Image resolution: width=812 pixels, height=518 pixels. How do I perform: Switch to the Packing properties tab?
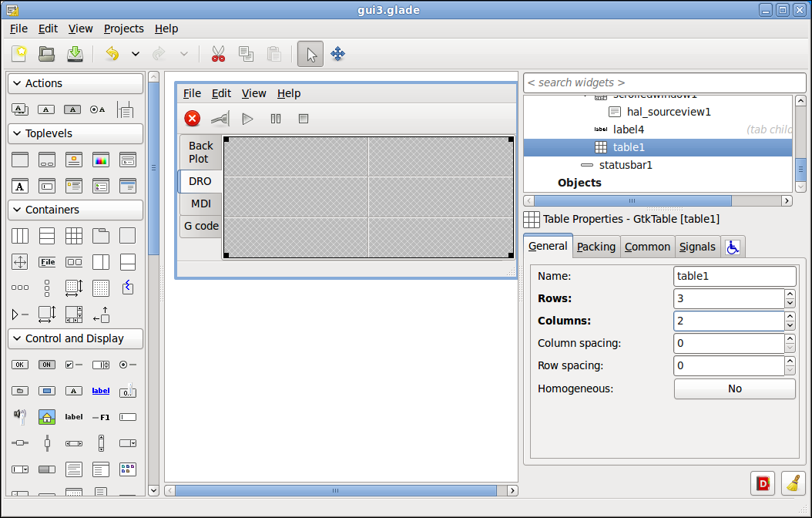596,247
